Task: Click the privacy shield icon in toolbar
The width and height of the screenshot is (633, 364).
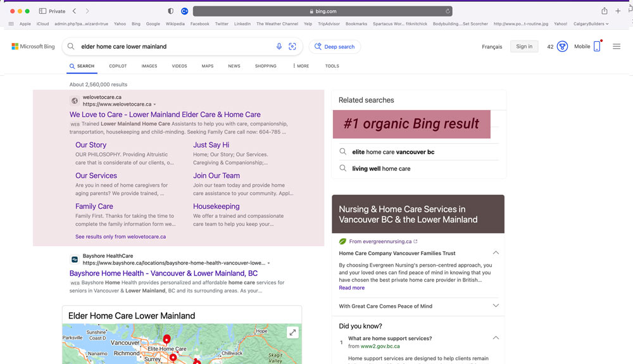Action: pyautogui.click(x=171, y=11)
